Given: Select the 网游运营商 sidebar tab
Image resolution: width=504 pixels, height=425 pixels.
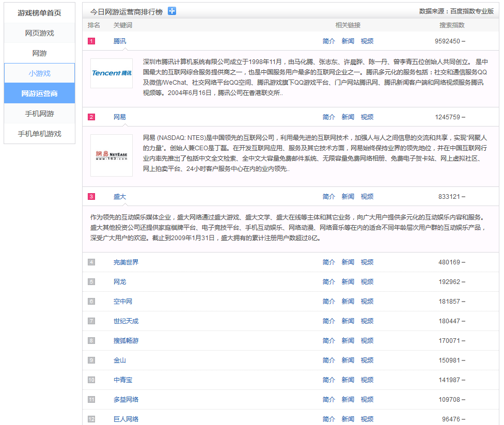Looking at the screenshot, I should coord(40,93).
